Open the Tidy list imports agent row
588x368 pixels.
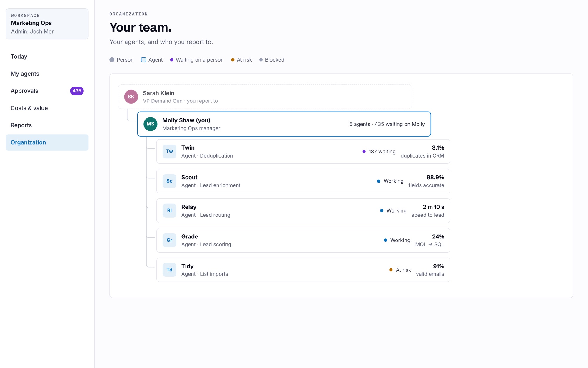click(303, 270)
